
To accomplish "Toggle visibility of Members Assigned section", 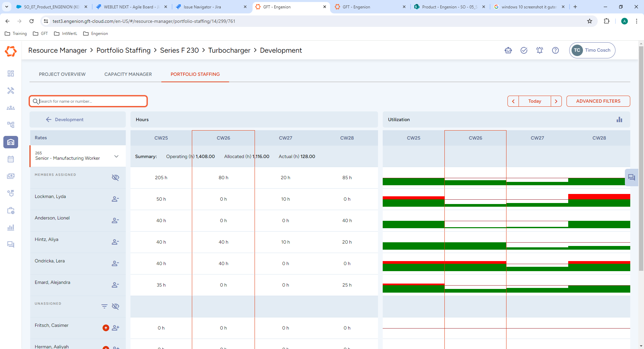I will 115,178.
